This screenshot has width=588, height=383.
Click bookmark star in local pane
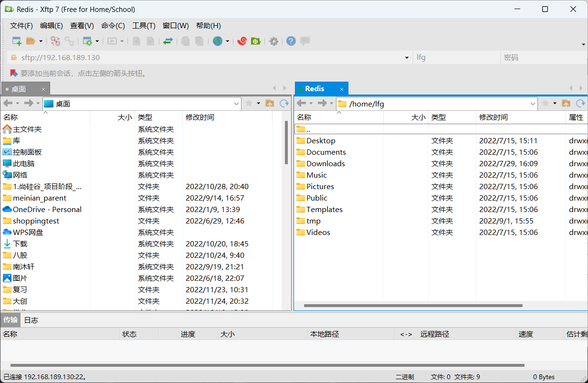(249, 103)
